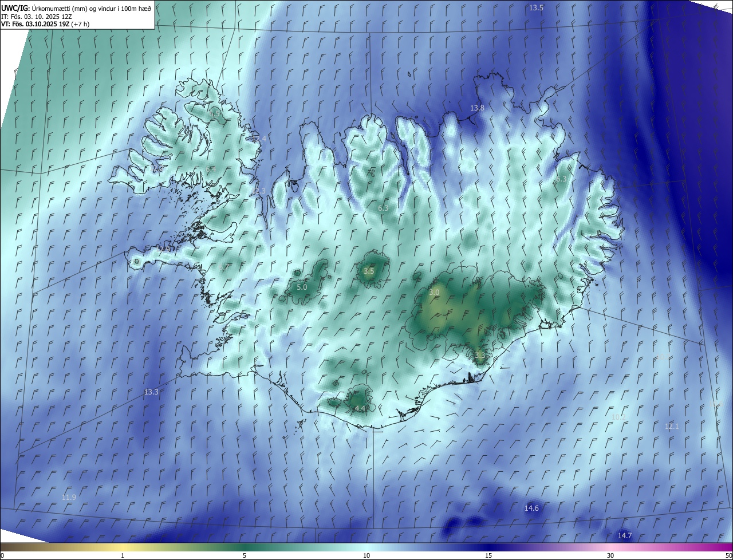Click the 12.1 value label
Screen dimensions: 733x560
672,426
